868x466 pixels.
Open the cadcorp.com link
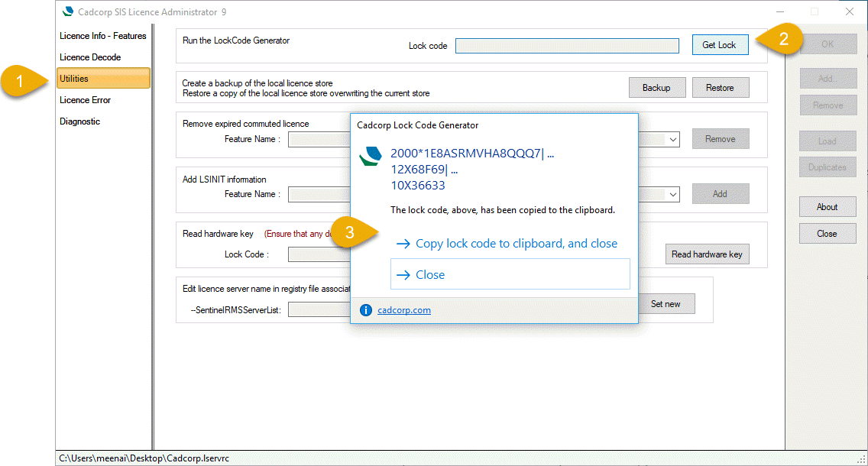(x=404, y=310)
